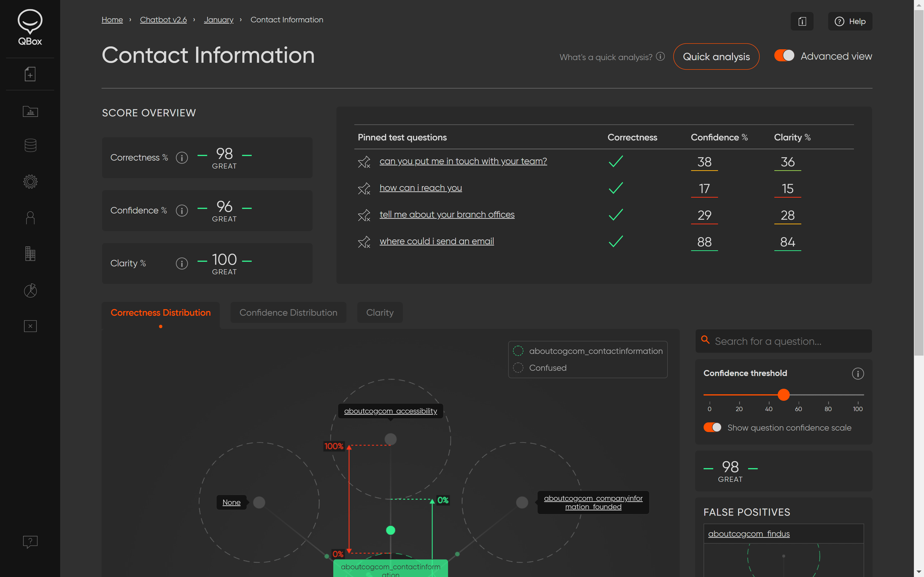This screenshot has height=577, width=924.
Task: Click the new document icon in sidebar
Action: click(30, 74)
